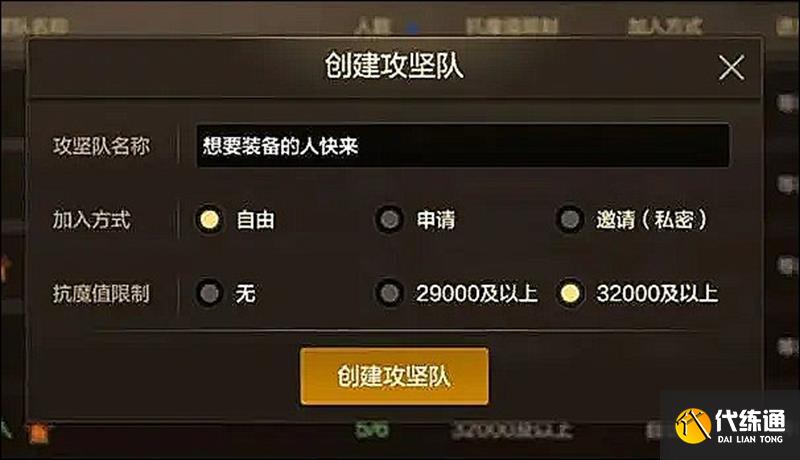Click the blurred 人数 column header

(372, 25)
